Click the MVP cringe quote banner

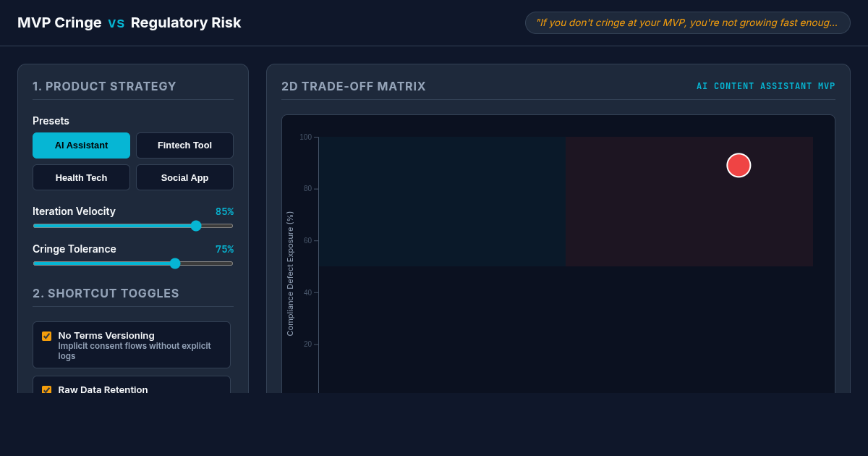(687, 22)
